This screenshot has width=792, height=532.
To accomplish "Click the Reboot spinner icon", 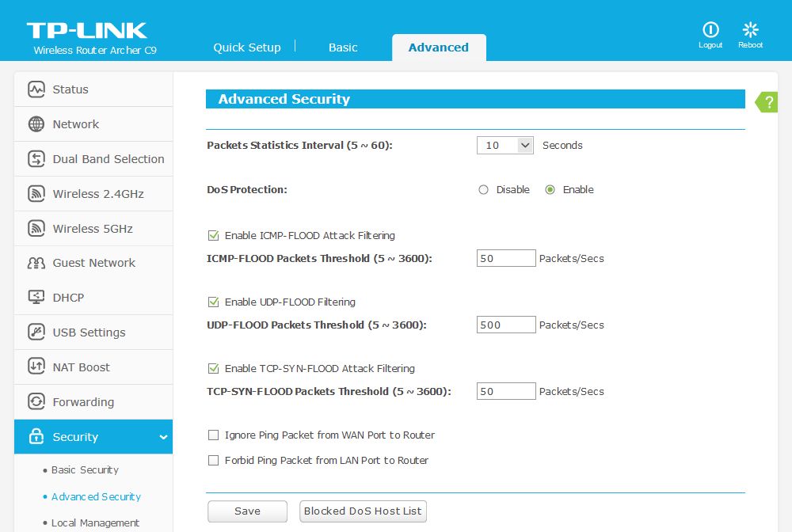I will 751,30.
